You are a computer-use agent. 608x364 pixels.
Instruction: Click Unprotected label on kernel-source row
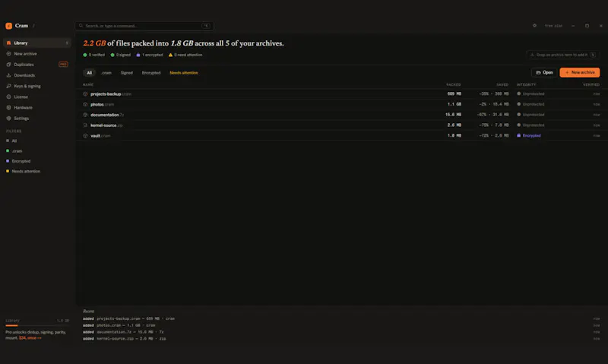(x=534, y=125)
